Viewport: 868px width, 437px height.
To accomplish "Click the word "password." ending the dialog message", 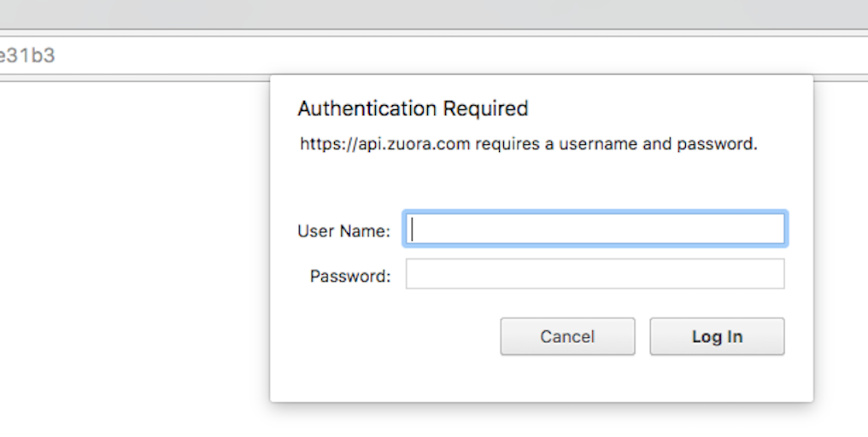I will (718, 144).
